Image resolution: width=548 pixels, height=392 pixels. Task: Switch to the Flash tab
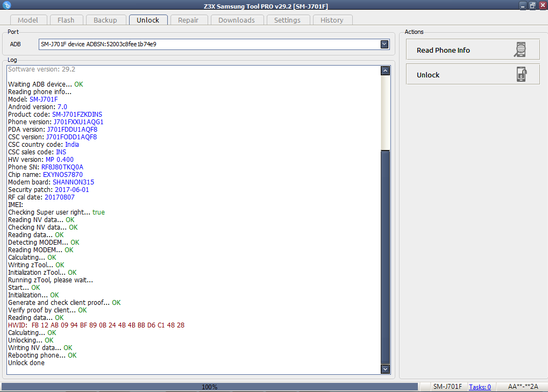(66, 20)
